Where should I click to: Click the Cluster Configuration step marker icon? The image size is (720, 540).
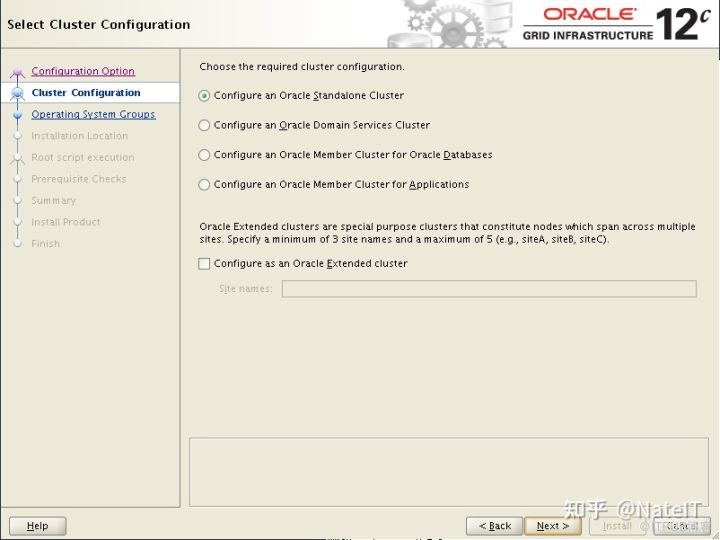[17, 93]
